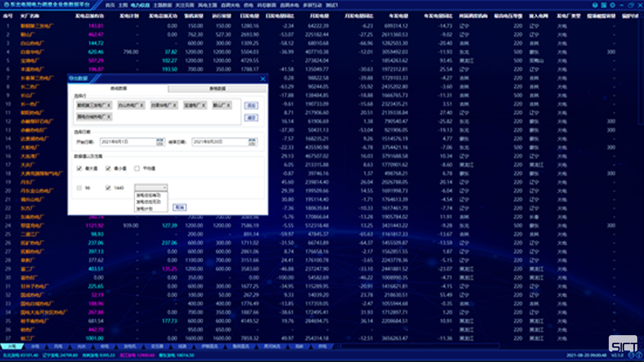Enable the unchecked third statistic checkbox
644x362 pixels.
(x=137, y=168)
